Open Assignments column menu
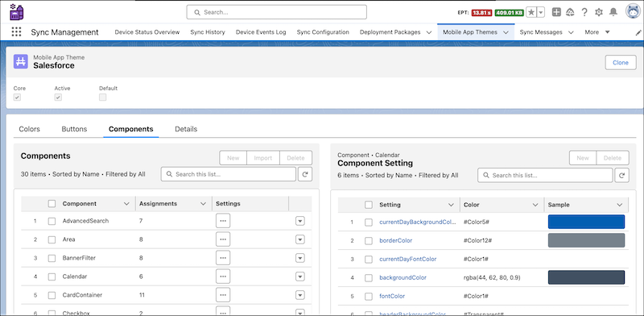Screen dimensions: 644x316 tap(203, 204)
